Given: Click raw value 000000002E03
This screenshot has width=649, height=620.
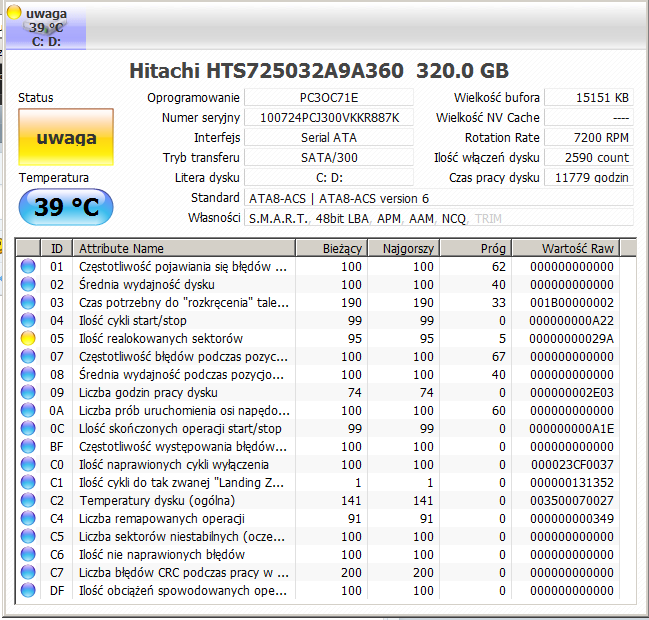Looking at the screenshot, I should [572, 393].
